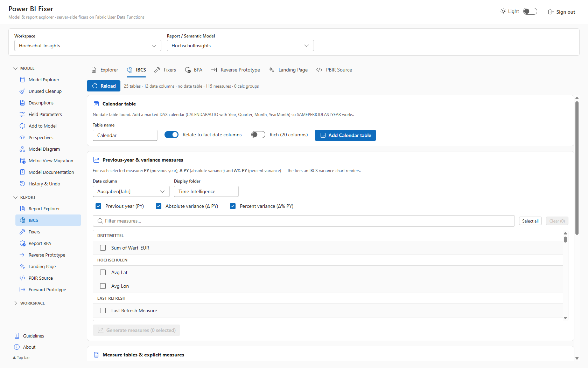Uncheck Absolute variance (Δ PY) checkbox
This screenshot has height=368, width=588.
click(x=159, y=206)
